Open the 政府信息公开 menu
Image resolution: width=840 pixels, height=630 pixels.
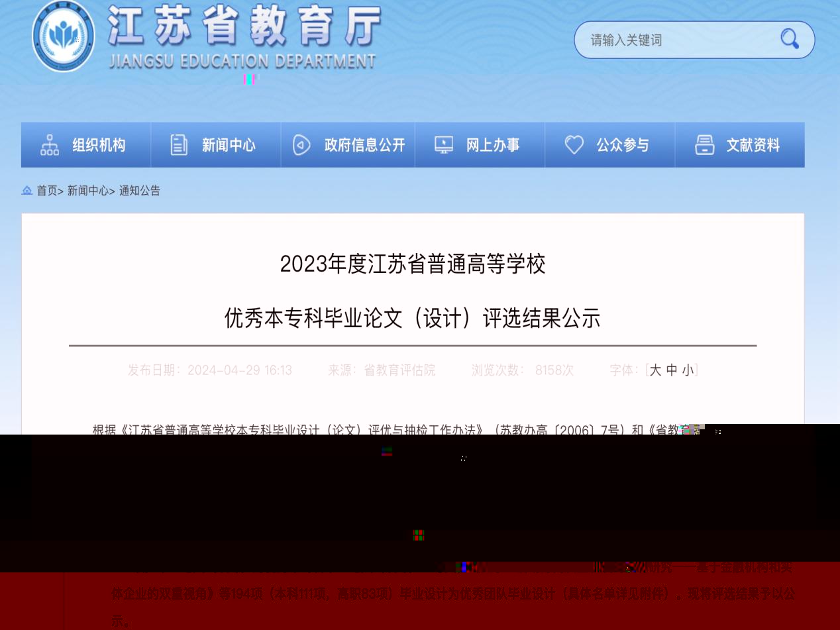[348, 145]
